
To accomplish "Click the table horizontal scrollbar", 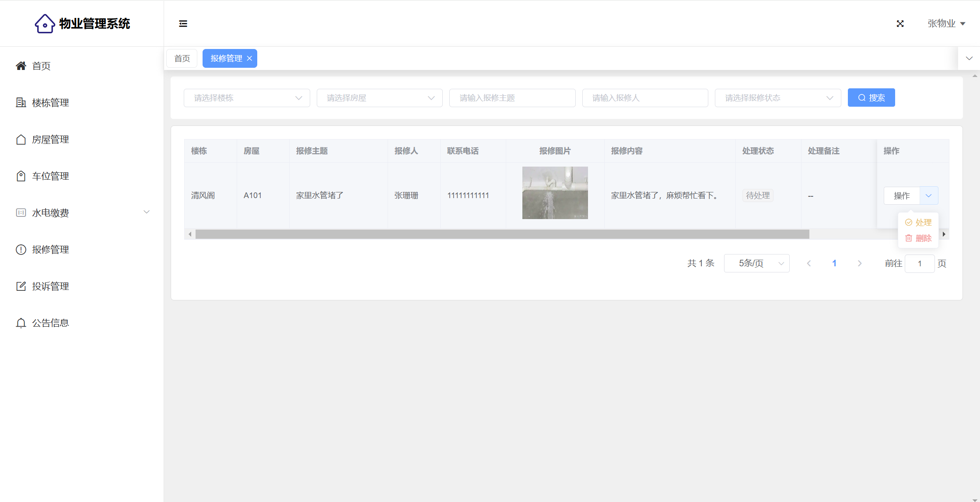I will click(x=502, y=234).
